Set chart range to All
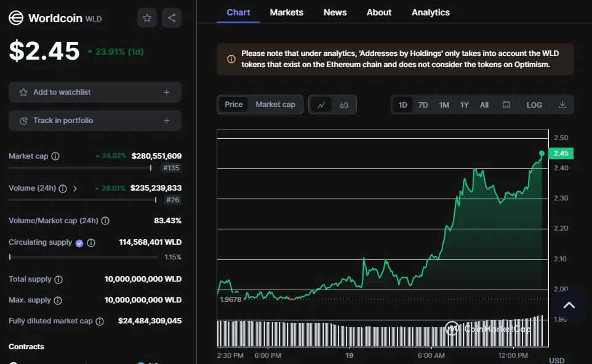This screenshot has height=364, width=592. (484, 105)
